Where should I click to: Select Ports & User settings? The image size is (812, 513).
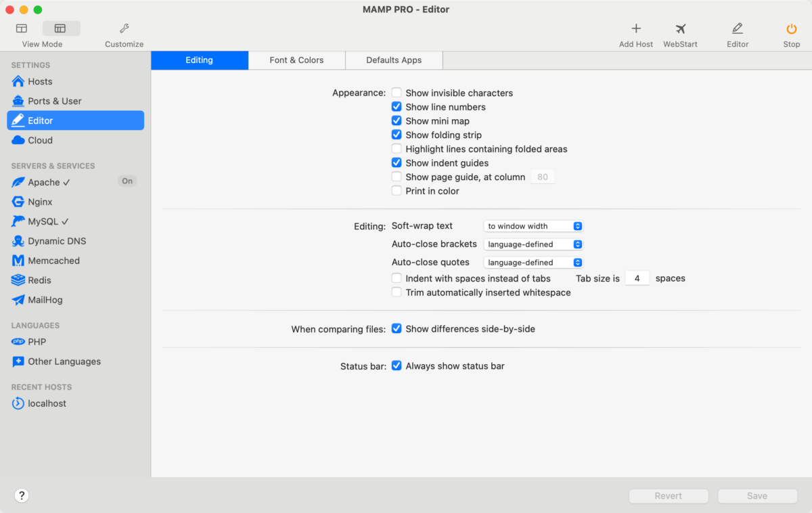coord(75,101)
